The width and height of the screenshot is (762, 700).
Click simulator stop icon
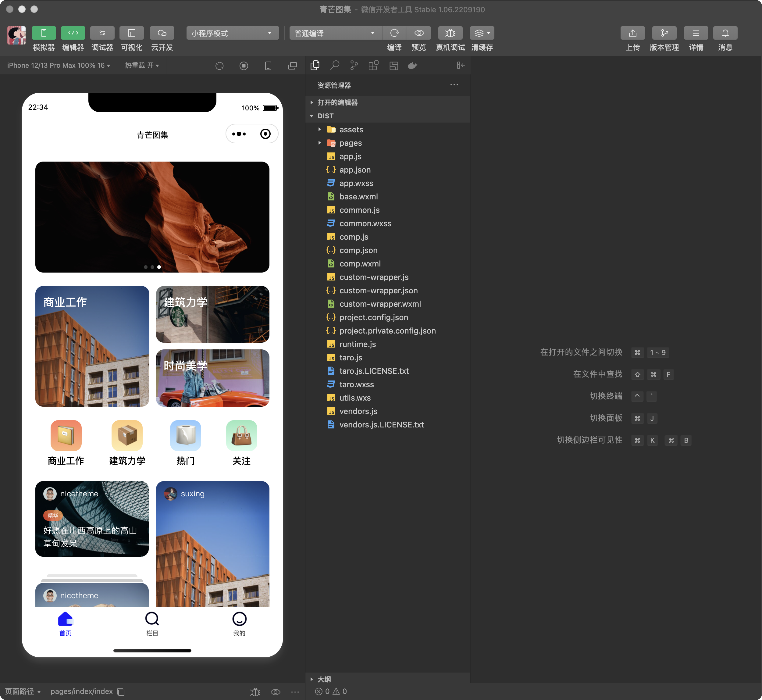(x=244, y=66)
